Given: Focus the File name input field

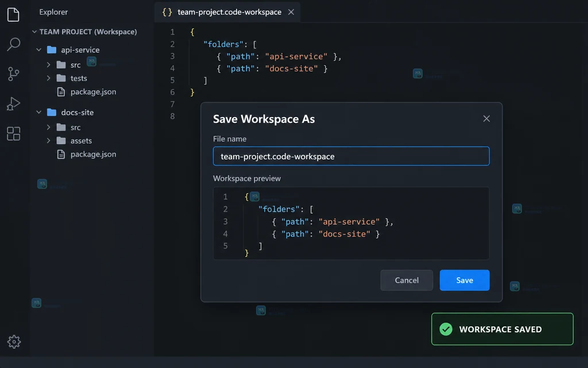Looking at the screenshot, I should click(351, 156).
